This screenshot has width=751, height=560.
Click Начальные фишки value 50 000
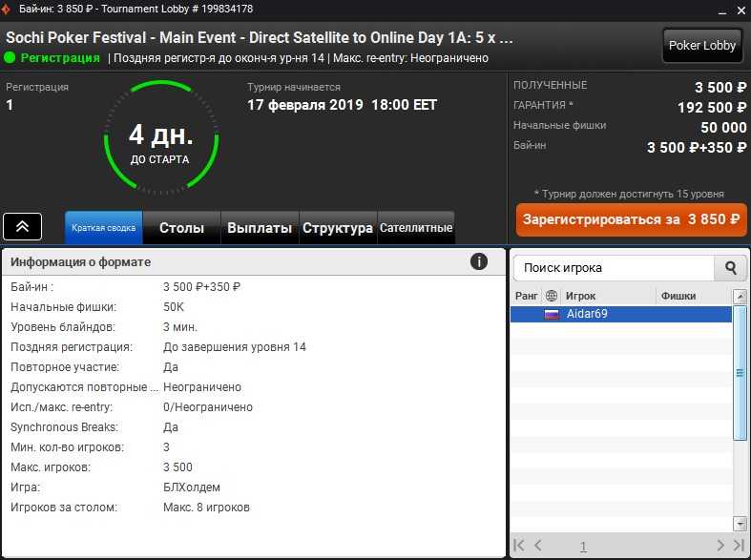[x=723, y=127]
